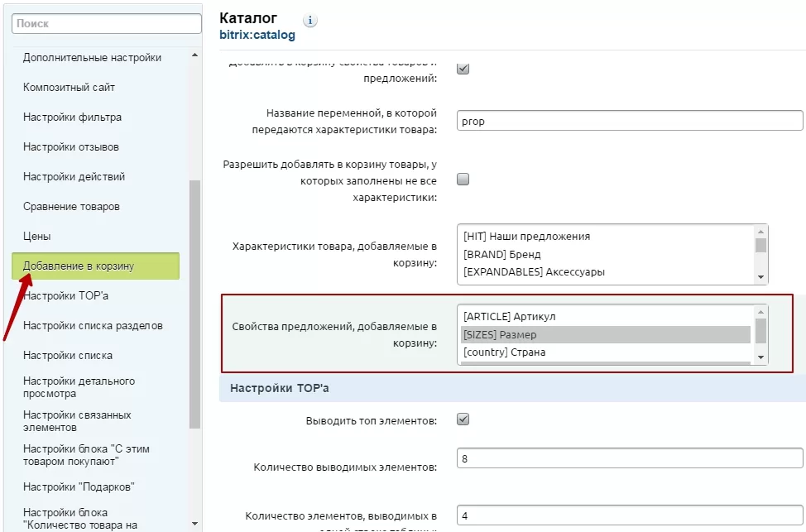Select Цены in sidebar
The height and width of the screenshot is (532, 806).
pos(37,237)
